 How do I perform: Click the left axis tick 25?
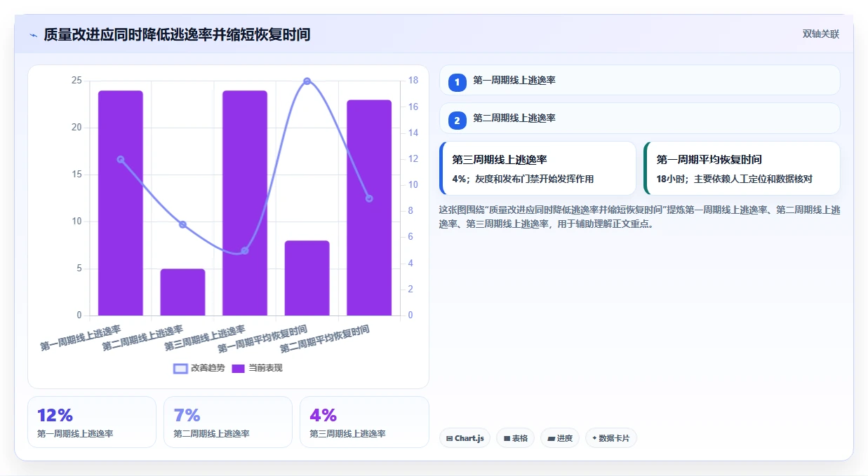[x=76, y=81]
